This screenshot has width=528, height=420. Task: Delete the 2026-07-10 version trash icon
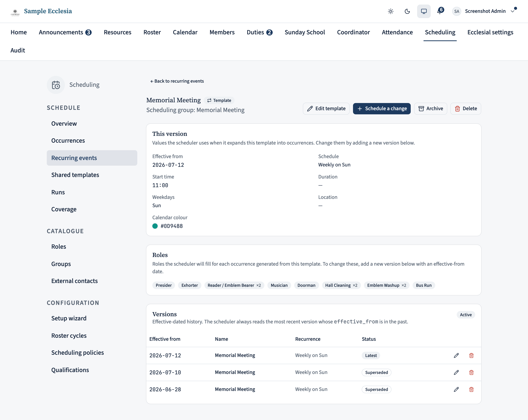pos(471,372)
